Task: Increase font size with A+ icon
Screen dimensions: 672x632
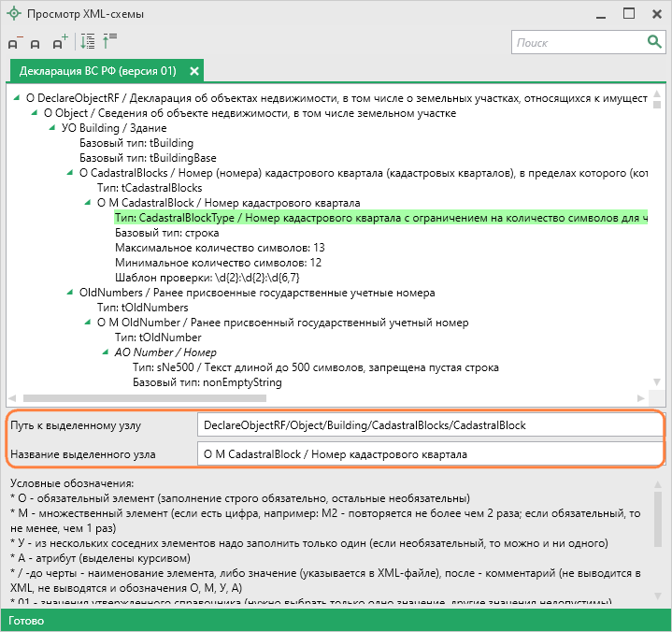Action: [x=59, y=43]
